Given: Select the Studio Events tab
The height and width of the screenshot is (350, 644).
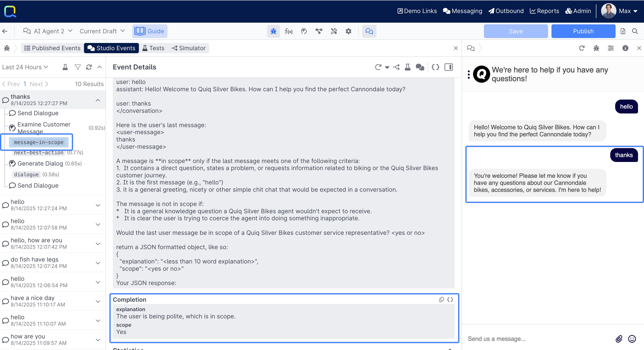Looking at the screenshot, I should pyautogui.click(x=111, y=48).
